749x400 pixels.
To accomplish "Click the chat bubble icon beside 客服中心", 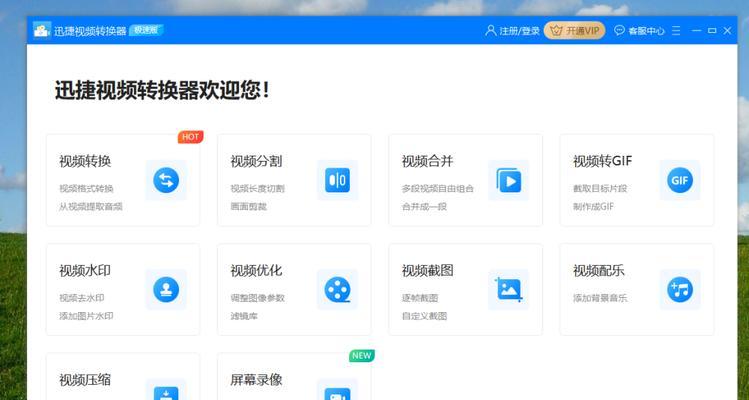I will [x=619, y=31].
